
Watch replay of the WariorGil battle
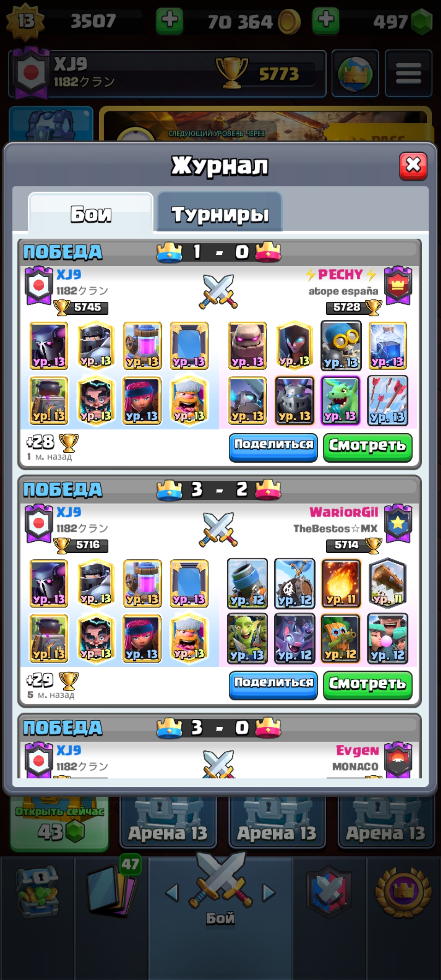(367, 685)
